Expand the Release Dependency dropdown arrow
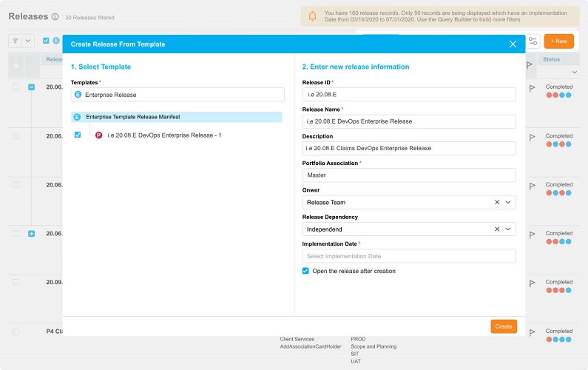Viewport: 588px width, 370px height. (x=508, y=229)
